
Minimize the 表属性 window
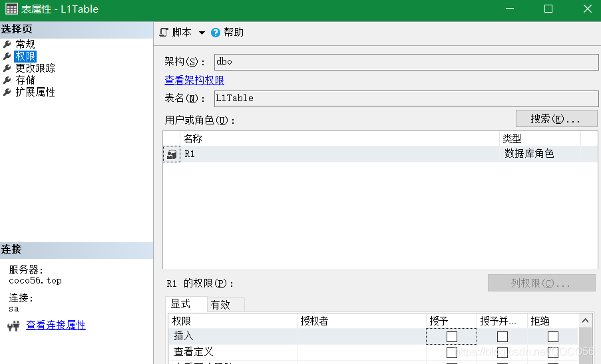[x=510, y=9]
